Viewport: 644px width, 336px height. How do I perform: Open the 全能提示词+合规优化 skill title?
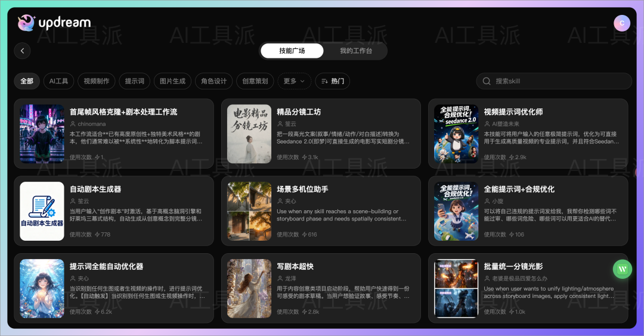pyautogui.click(x=519, y=189)
